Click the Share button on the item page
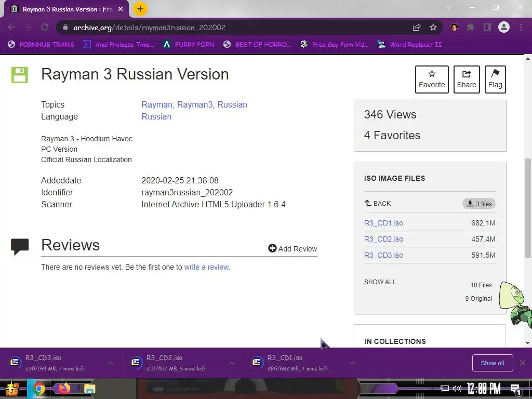This screenshot has height=399, width=532. (467, 79)
